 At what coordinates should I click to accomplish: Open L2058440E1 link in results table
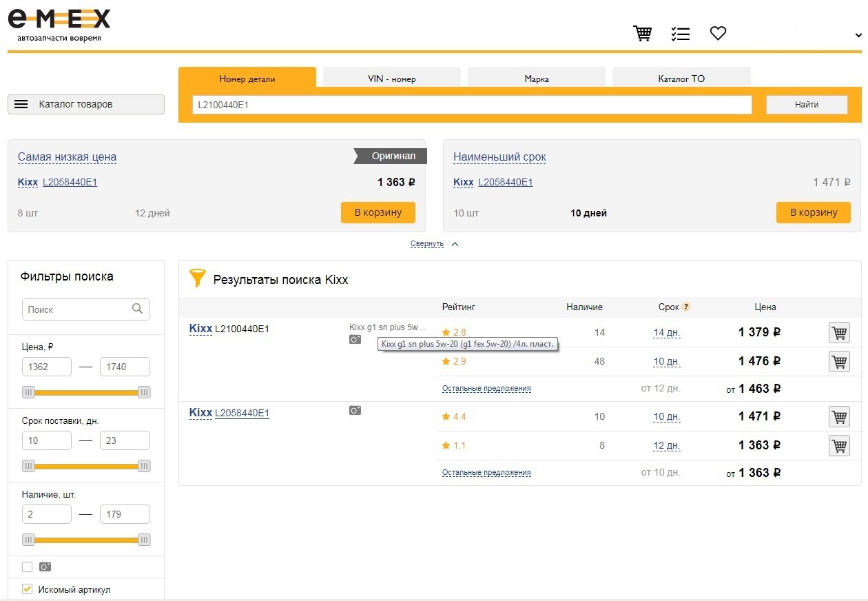[242, 414]
